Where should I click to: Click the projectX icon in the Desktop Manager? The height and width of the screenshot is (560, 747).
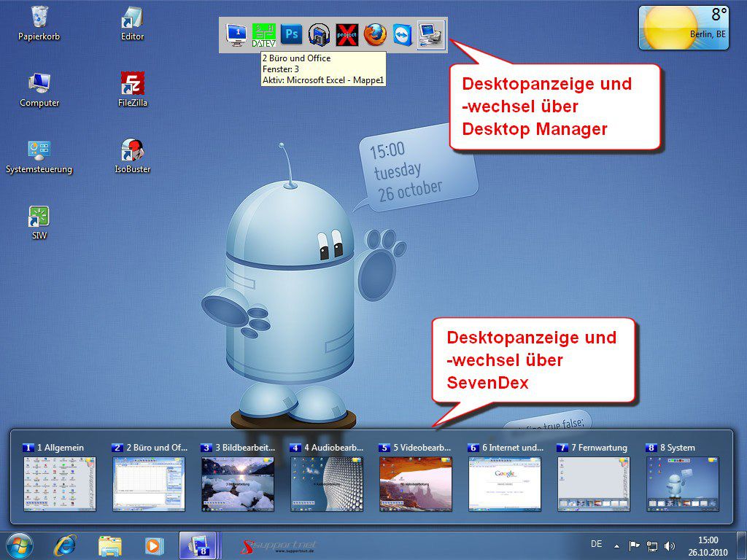click(x=347, y=34)
